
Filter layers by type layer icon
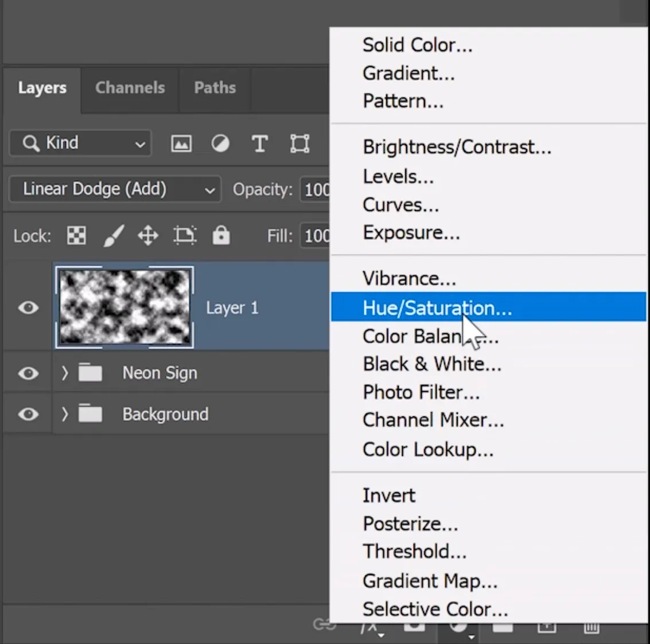coord(260,143)
